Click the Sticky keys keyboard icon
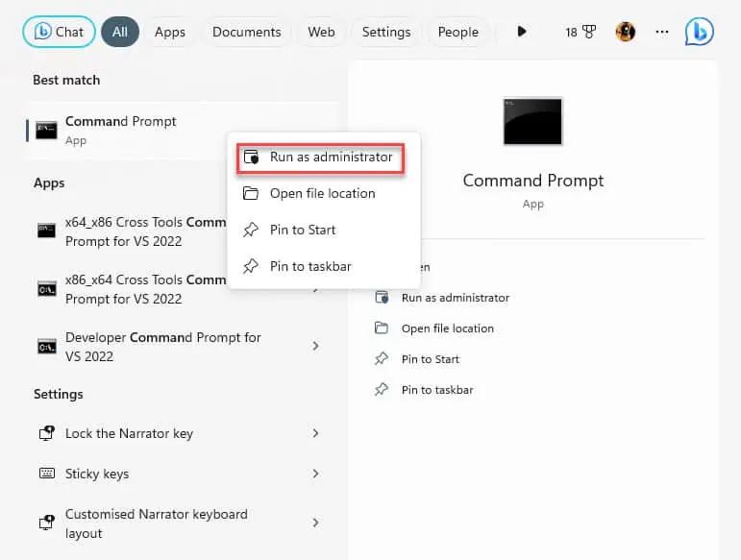 47,474
